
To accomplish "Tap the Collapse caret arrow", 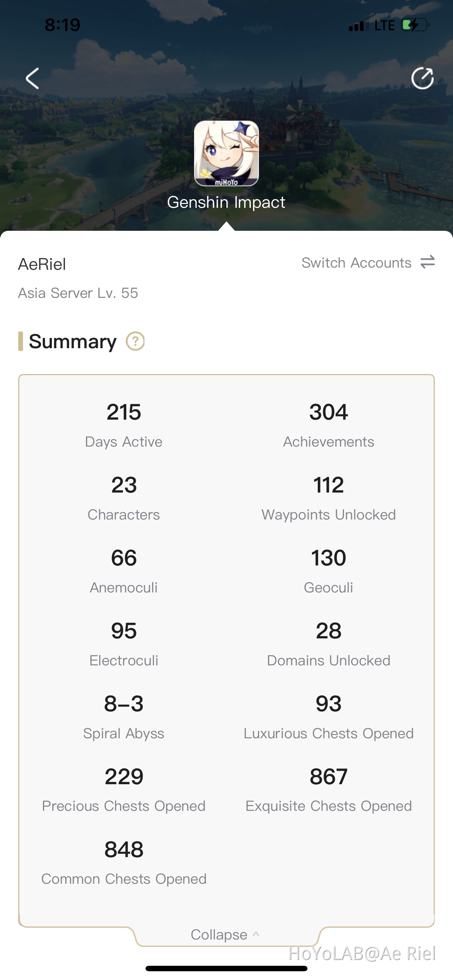I will [x=256, y=934].
